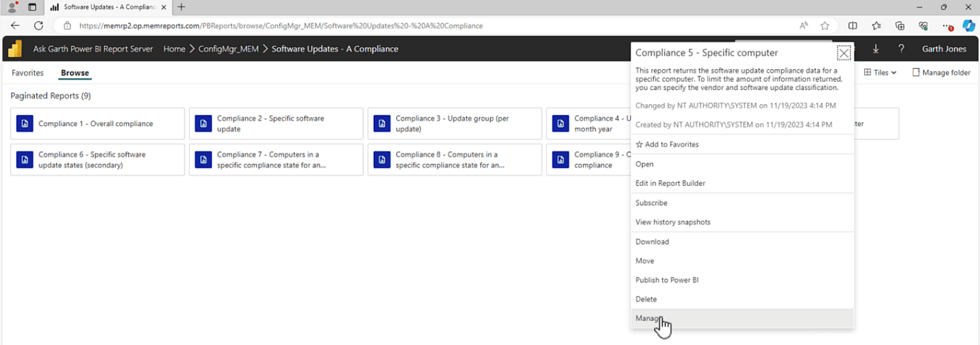Click Software Updates - A Compliance breadcrumb
The height and width of the screenshot is (345, 980).
pyautogui.click(x=335, y=49)
